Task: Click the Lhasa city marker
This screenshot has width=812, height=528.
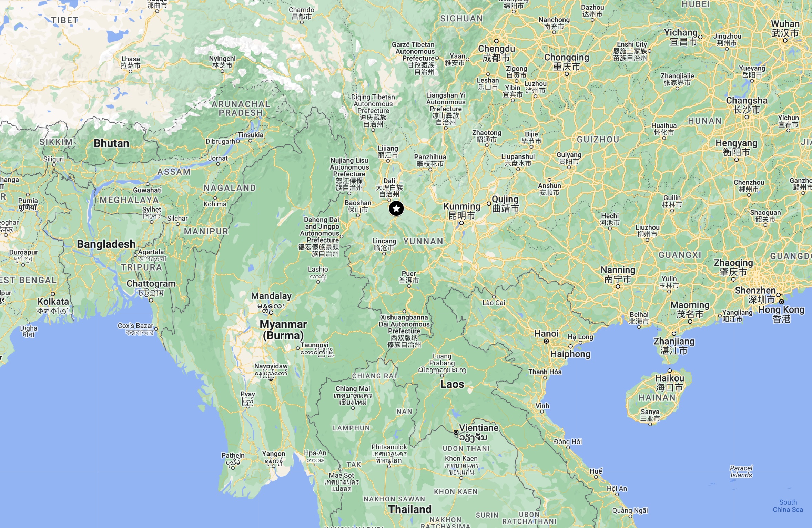Action: point(130,72)
